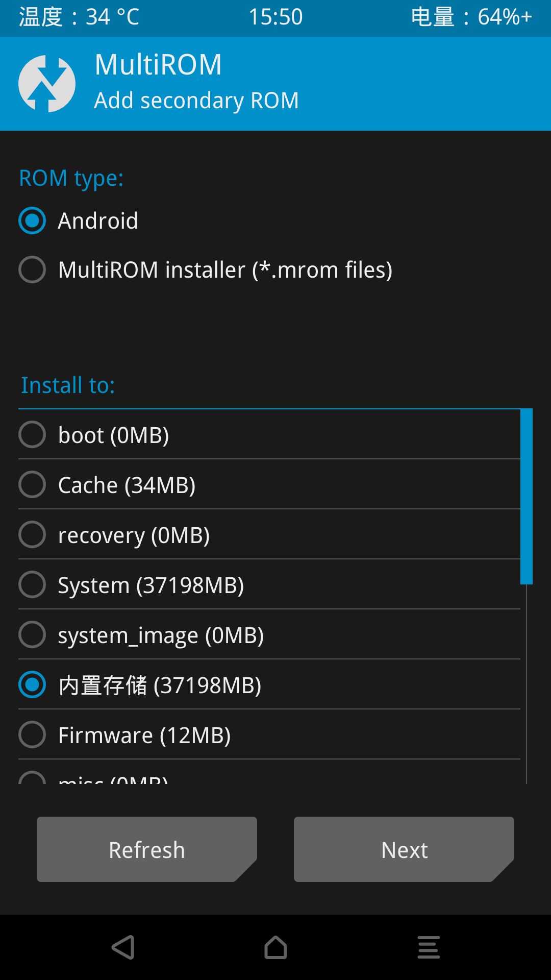
Task: Select MultiROM installer (*.mrom files) option
Action: click(206, 269)
